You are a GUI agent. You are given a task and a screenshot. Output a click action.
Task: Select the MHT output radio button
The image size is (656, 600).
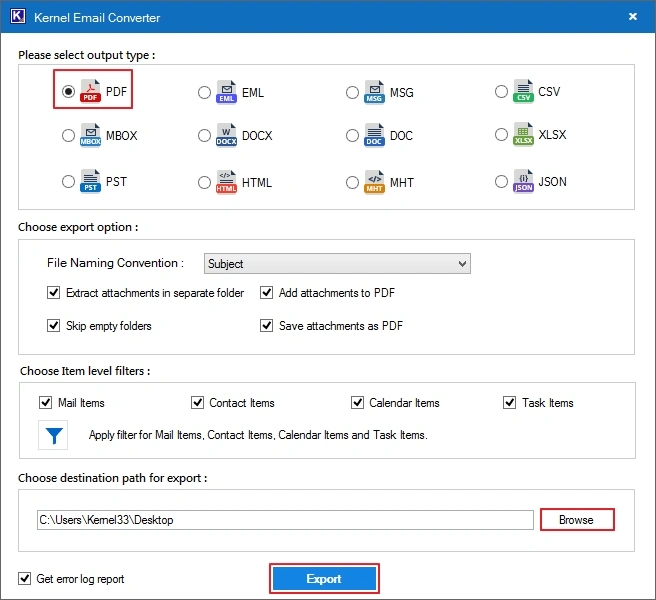pyautogui.click(x=352, y=182)
